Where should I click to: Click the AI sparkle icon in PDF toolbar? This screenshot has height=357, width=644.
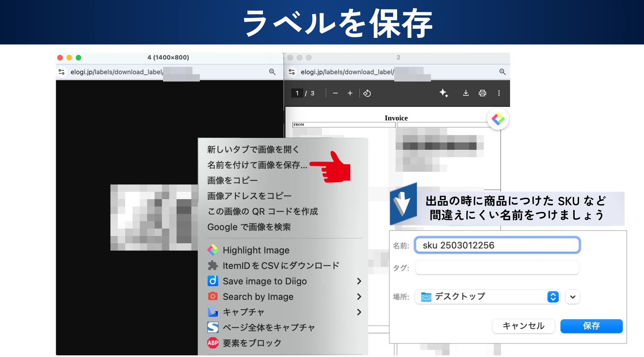(x=444, y=93)
